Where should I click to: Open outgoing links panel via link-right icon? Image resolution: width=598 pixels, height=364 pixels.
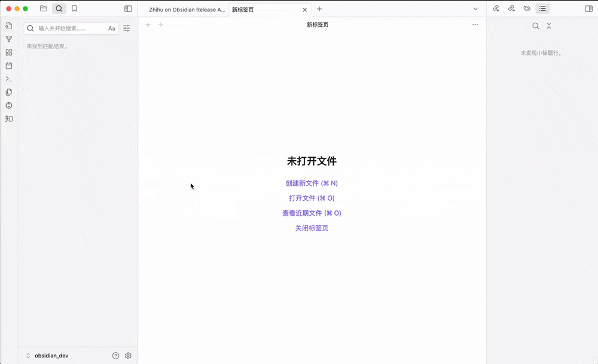[511, 8]
